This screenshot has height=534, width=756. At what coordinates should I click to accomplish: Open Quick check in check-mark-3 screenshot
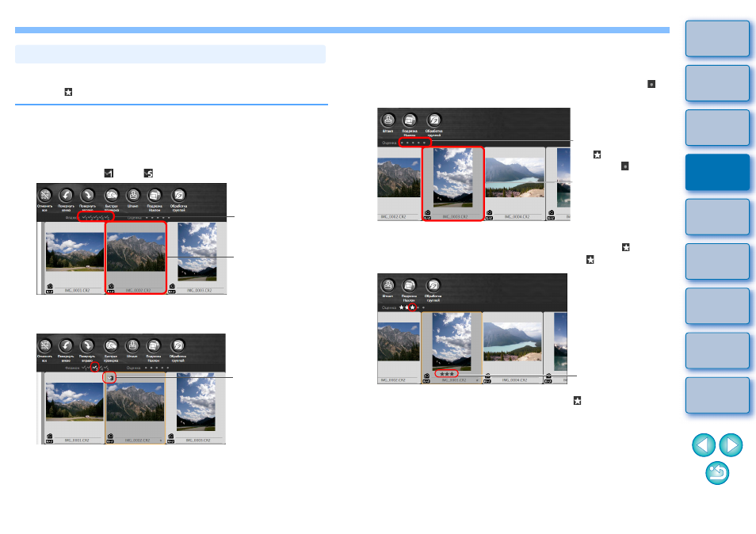coord(111,346)
